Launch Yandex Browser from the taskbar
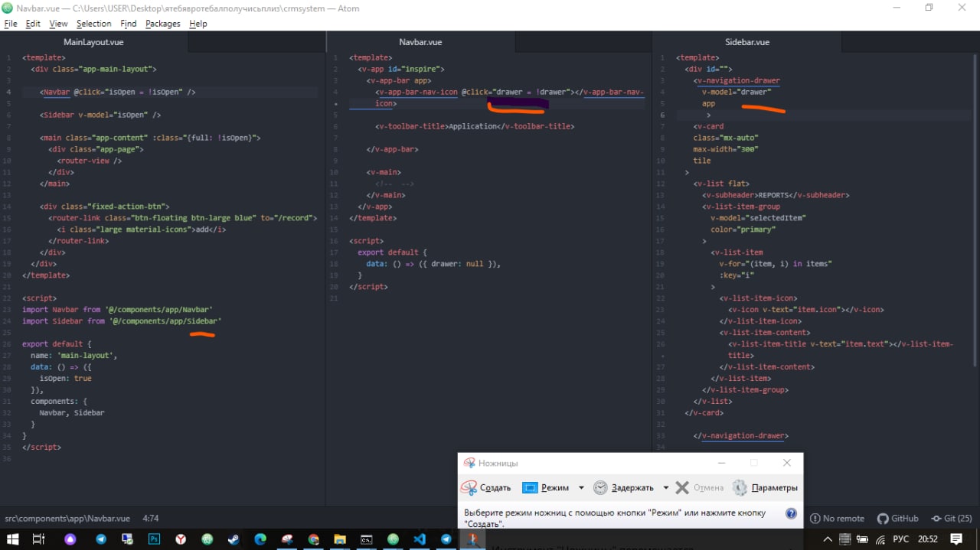Viewport: 980px width, 550px height. click(181, 539)
